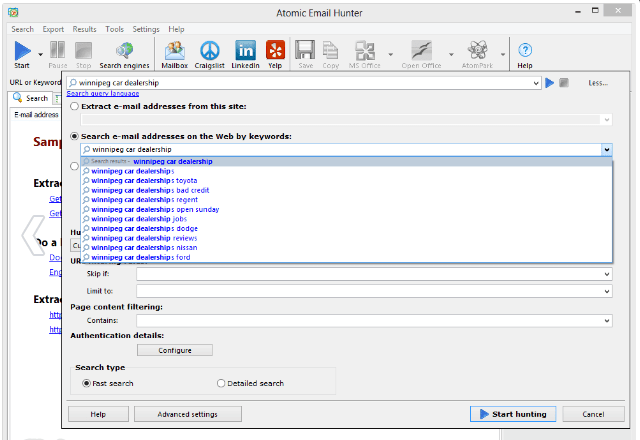
Task: Open the Mailbox extractor icon
Action: point(174,51)
